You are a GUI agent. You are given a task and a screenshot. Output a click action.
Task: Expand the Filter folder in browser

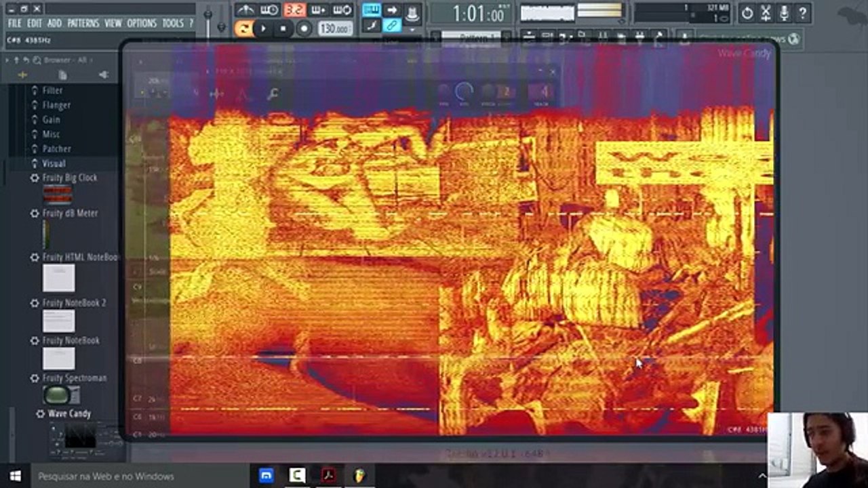tap(52, 90)
